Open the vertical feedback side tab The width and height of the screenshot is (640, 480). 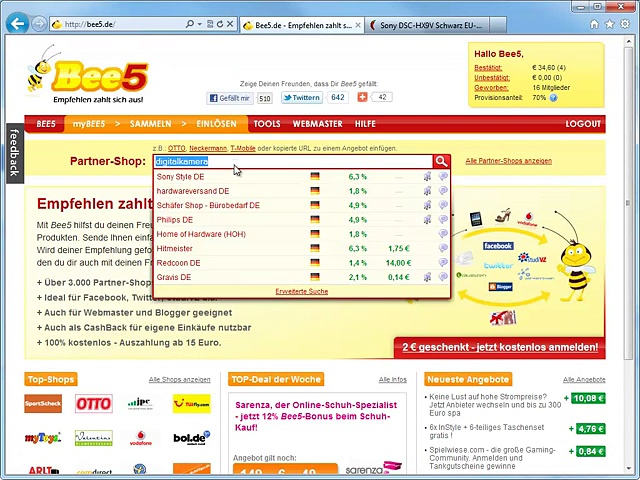pyautogui.click(x=13, y=152)
